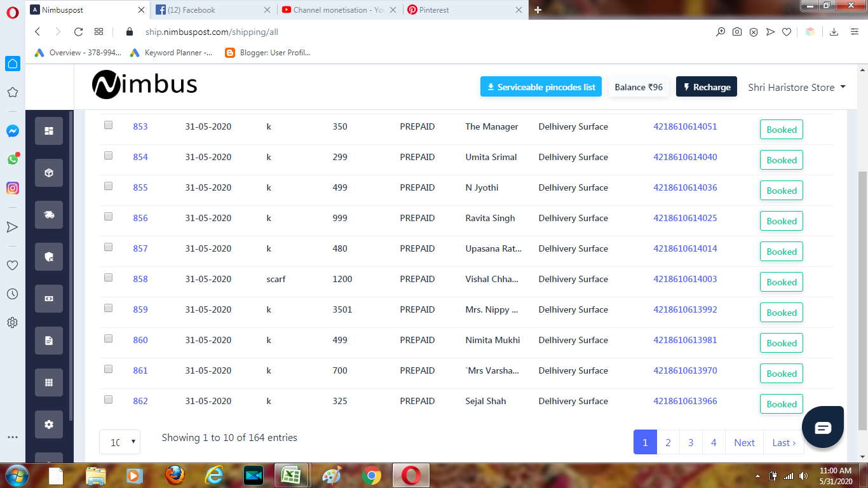Image resolution: width=868 pixels, height=488 pixels.
Task: Open the chat support bubble
Action: (x=823, y=427)
